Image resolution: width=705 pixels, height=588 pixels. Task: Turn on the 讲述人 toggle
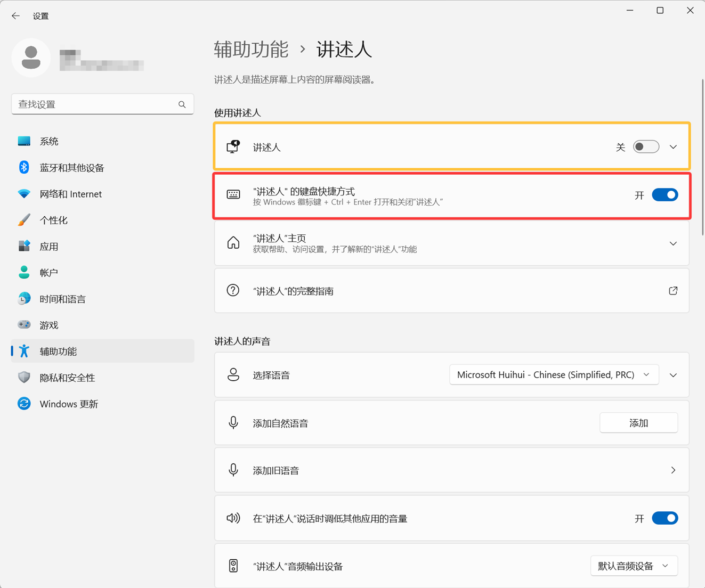pos(646,146)
